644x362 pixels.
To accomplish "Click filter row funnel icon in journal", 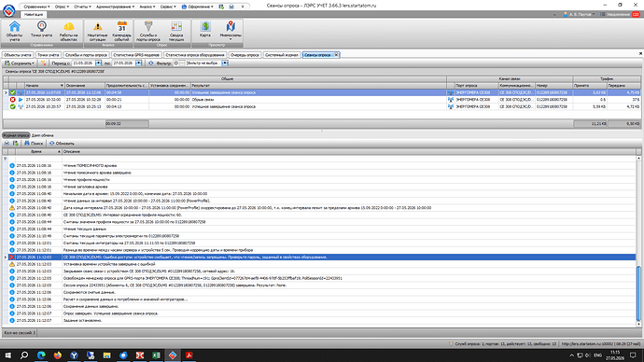I will pyautogui.click(x=6, y=159).
